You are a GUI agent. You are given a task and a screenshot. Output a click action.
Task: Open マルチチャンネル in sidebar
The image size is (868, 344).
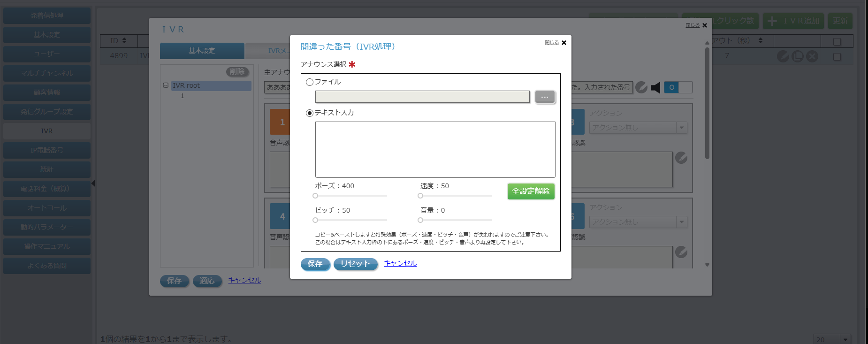[47, 73]
